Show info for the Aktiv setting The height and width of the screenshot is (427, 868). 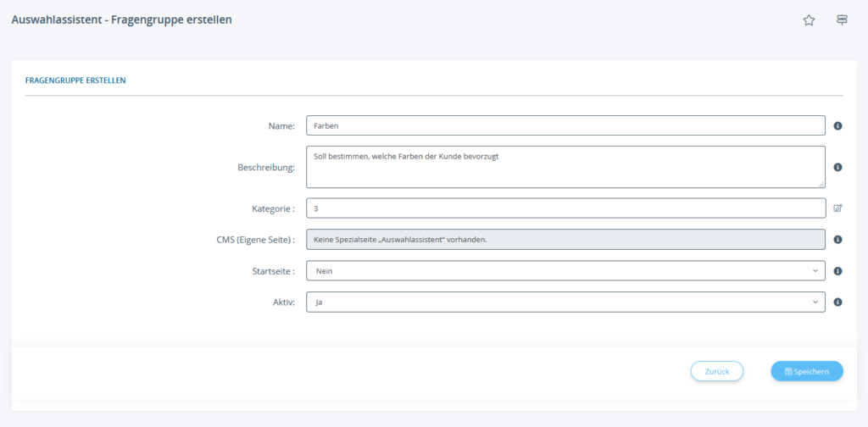837,302
